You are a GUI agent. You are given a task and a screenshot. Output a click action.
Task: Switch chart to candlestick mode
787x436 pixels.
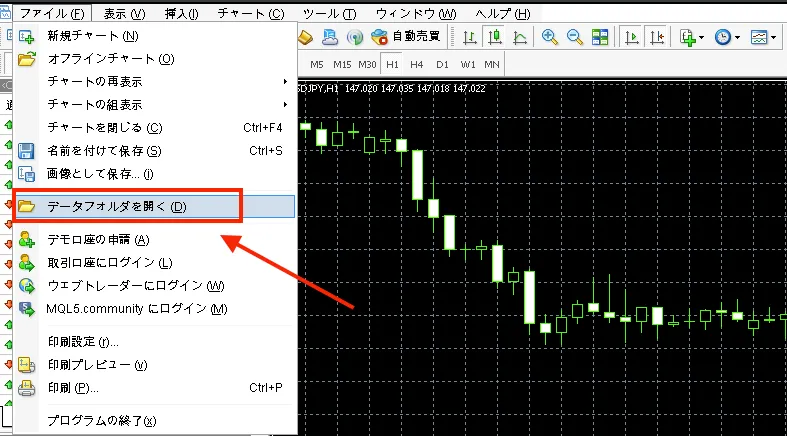coord(495,37)
